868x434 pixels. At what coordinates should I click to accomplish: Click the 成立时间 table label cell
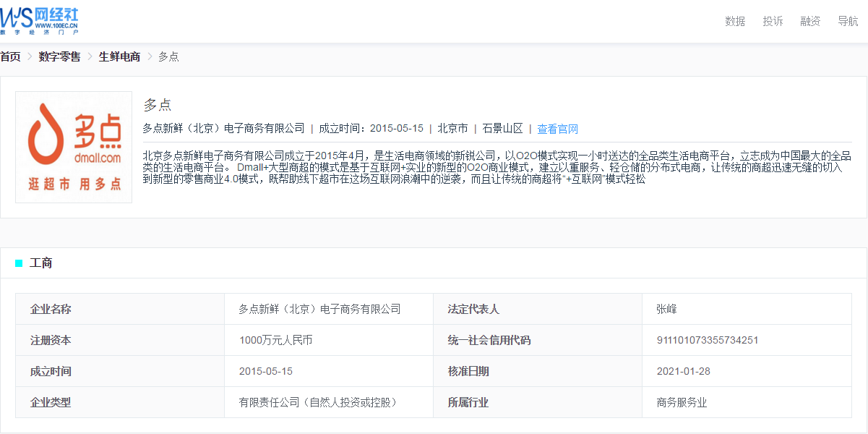pos(120,371)
